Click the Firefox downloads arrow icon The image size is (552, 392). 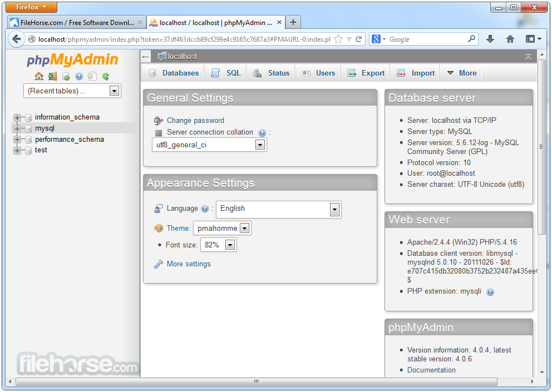(x=490, y=39)
